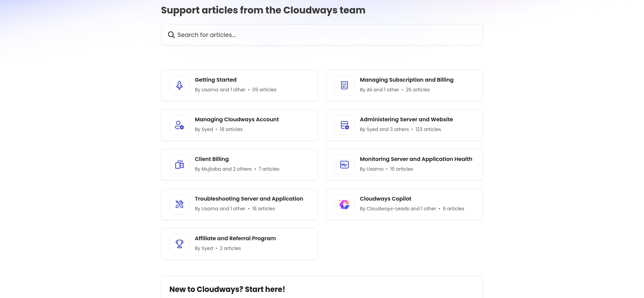Click the user-gear icon for Managing Cloudways Account

click(179, 125)
